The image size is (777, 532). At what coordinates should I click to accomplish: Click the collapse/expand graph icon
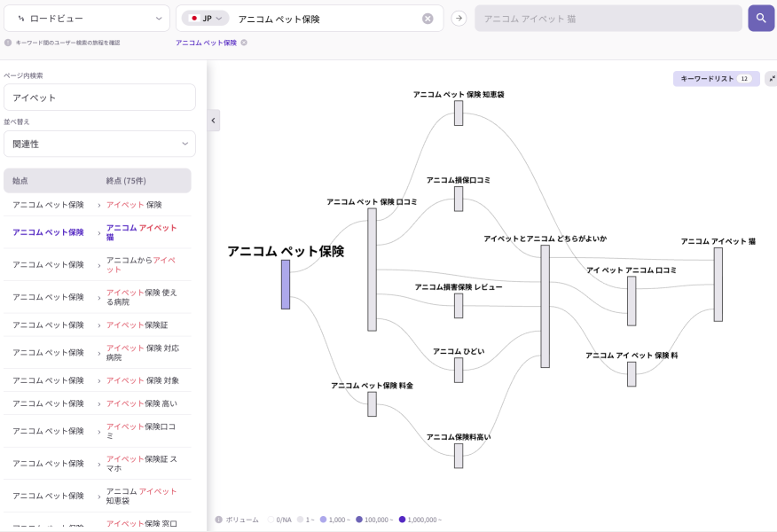pyautogui.click(x=772, y=78)
